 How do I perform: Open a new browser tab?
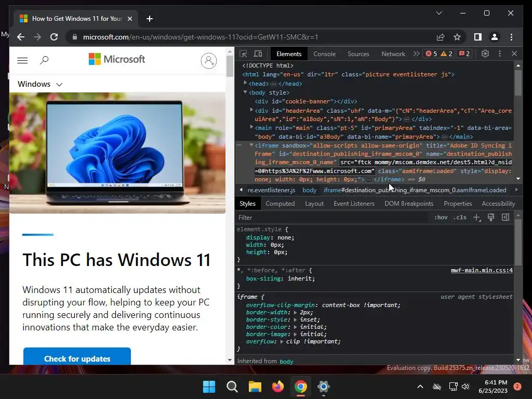(x=149, y=19)
